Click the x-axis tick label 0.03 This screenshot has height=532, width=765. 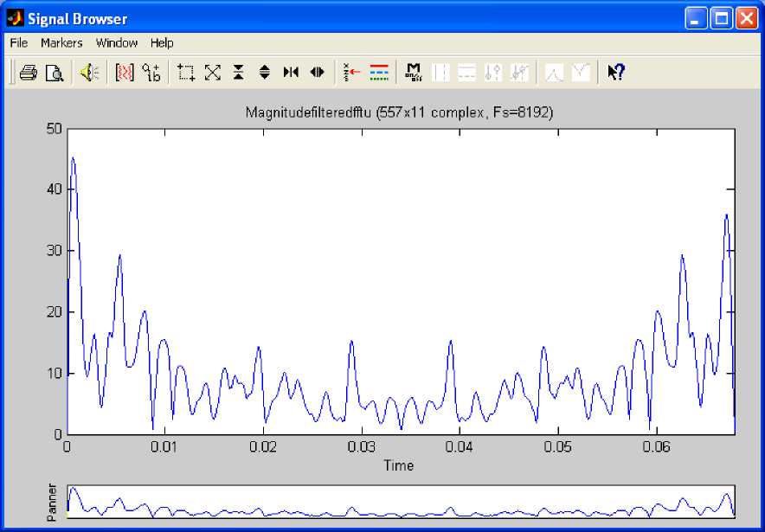(362, 447)
